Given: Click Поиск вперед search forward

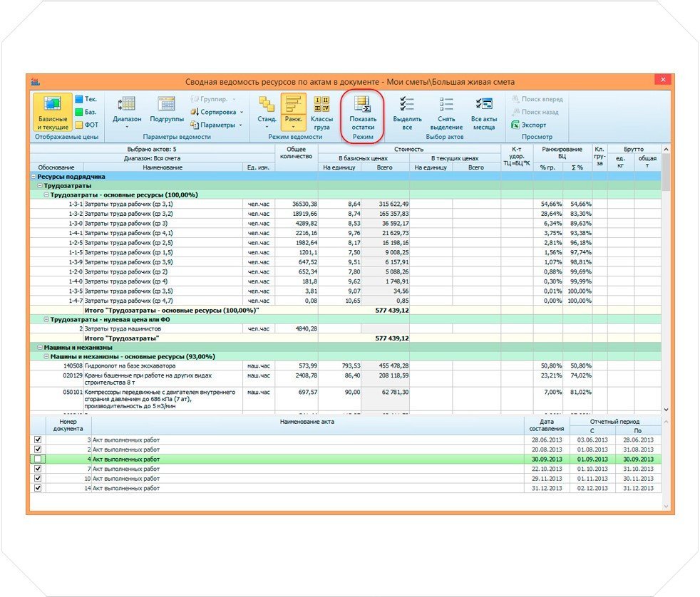Looking at the screenshot, I should click(x=537, y=99).
